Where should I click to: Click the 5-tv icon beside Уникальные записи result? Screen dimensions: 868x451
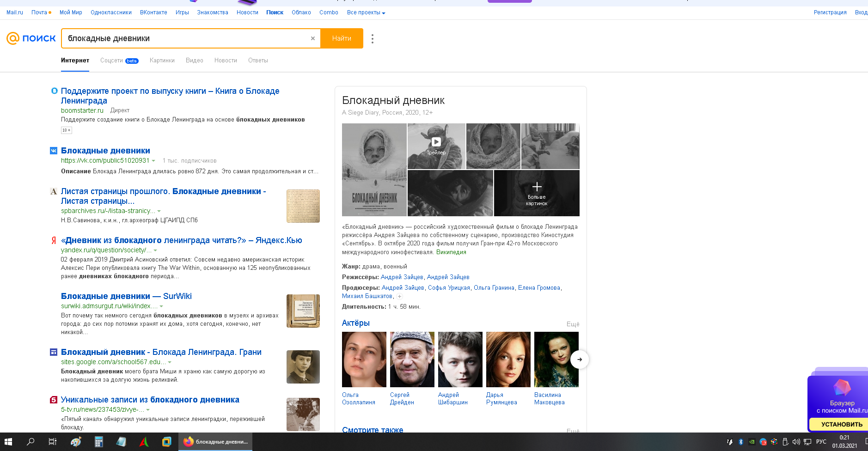coord(54,400)
